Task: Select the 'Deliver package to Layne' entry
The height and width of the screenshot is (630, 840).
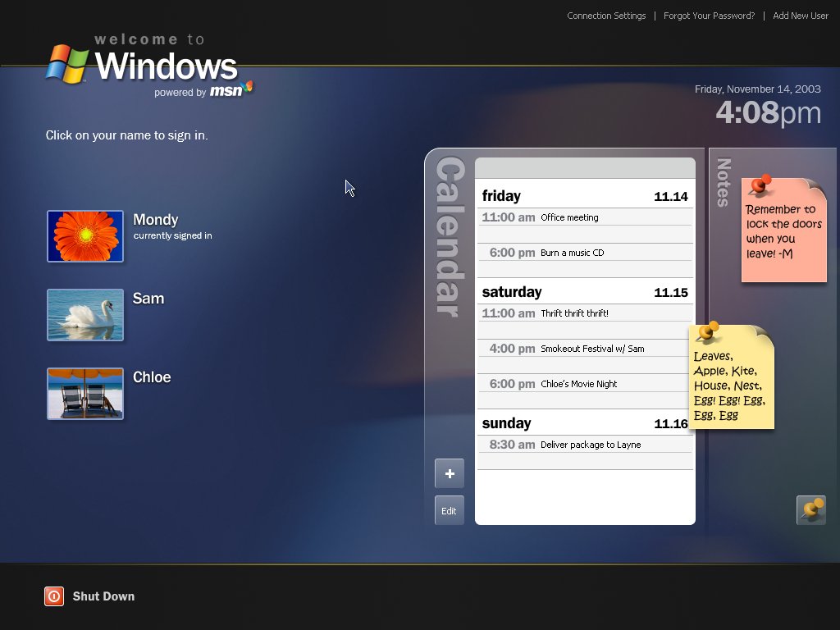Action: tap(585, 444)
